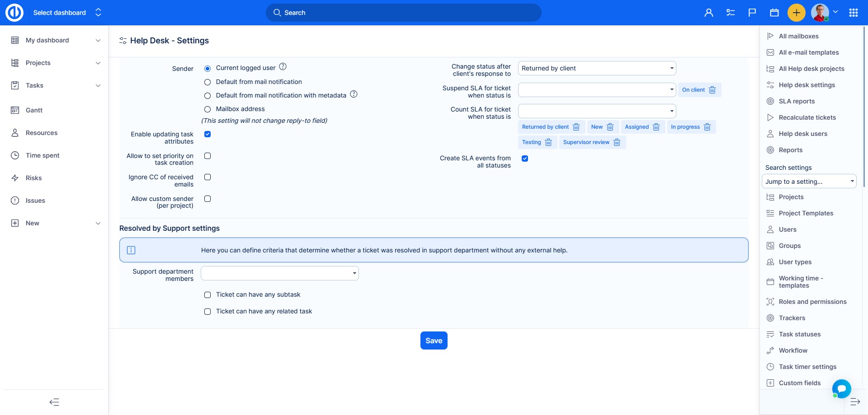Collapse the left sidebar arrow icon
Viewport: 868px width, 415px height.
point(54,402)
